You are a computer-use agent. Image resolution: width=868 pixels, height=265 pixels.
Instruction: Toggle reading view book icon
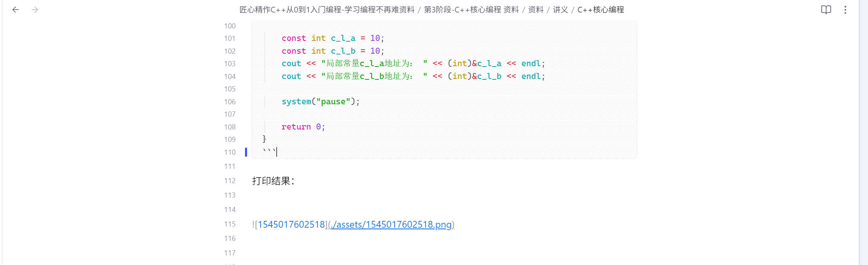click(826, 10)
